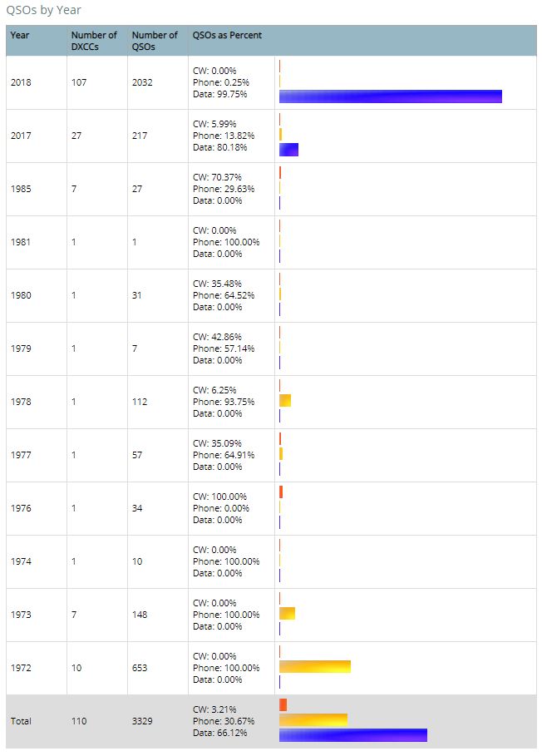The height and width of the screenshot is (756, 542).
Task: Click the QSOs by Year heading
Action: tap(43, 10)
